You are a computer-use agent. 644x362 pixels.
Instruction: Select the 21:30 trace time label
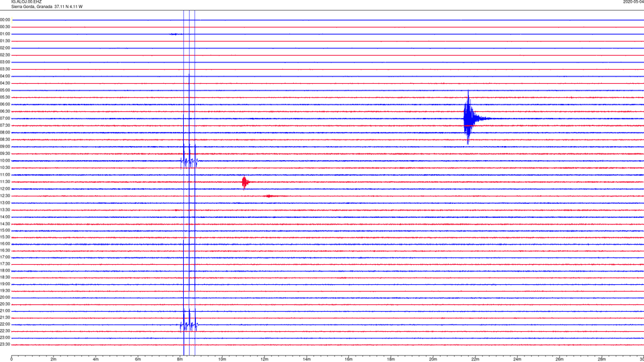pyautogui.click(x=5, y=318)
